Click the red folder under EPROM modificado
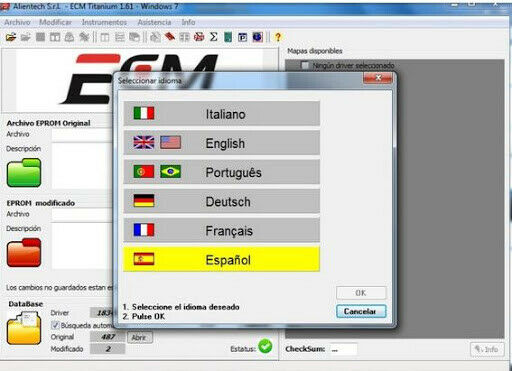The height and width of the screenshot is (371, 512). coord(24,253)
